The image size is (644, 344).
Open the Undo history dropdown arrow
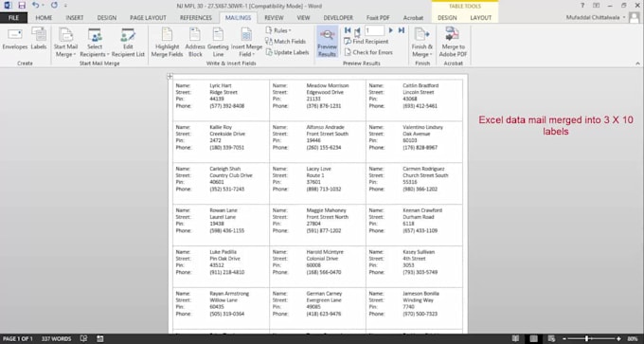(x=44, y=6)
